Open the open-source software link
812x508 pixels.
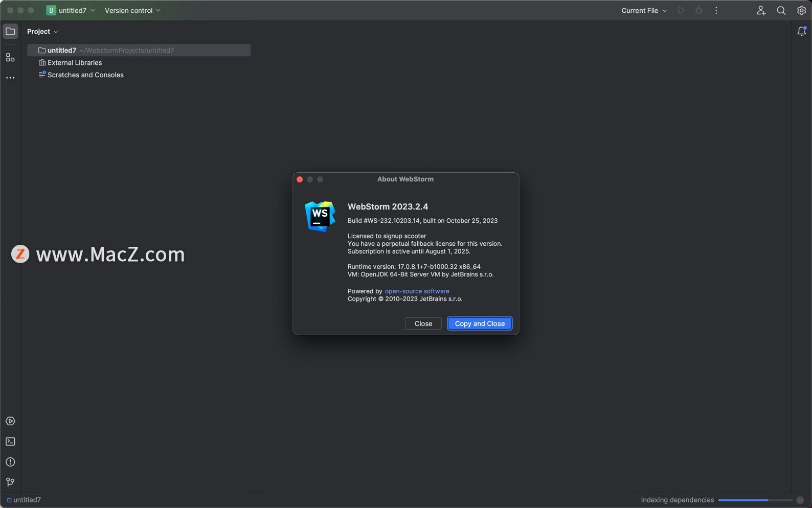click(x=417, y=291)
